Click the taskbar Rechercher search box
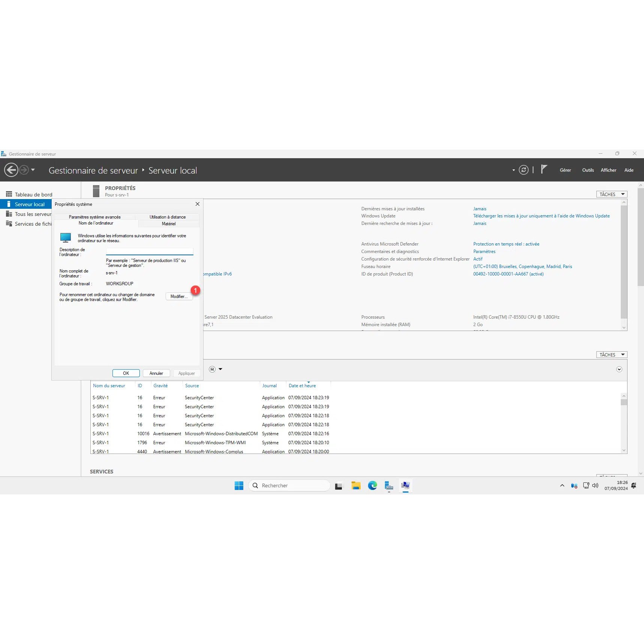The height and width of the screenshot is (644, 644). [x=289, y=485]
